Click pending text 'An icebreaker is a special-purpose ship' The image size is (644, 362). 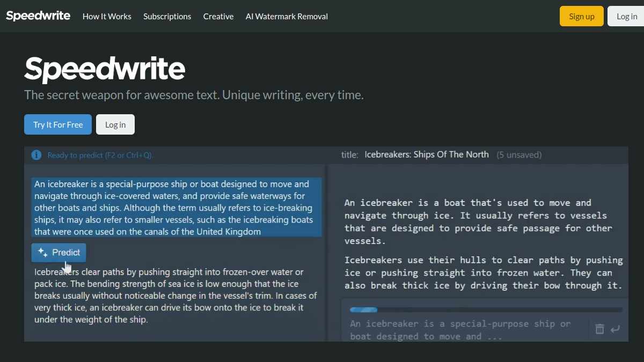point(460,330)
